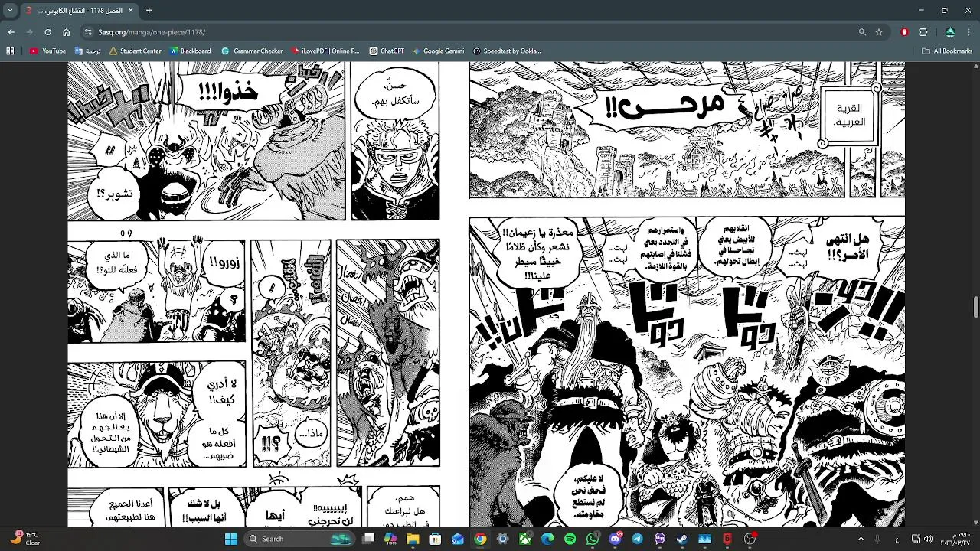
Task: Open the Blackboard bookmark
Action: pyautogui.click(x=190, y=51)
